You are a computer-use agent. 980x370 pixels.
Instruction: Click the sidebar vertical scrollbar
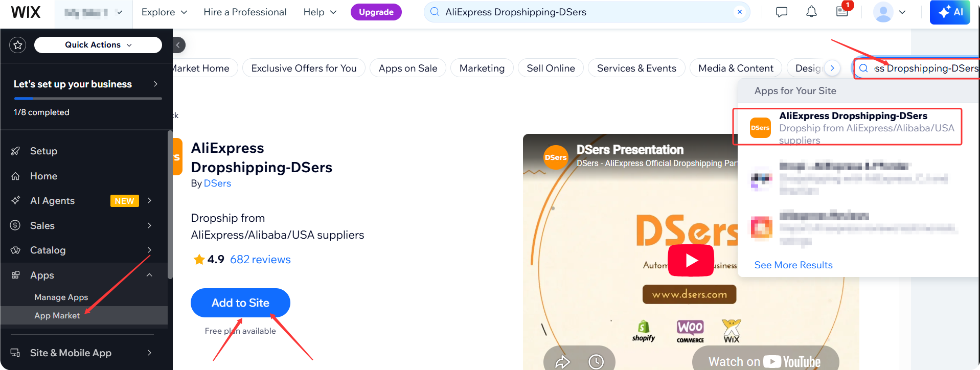170,204
